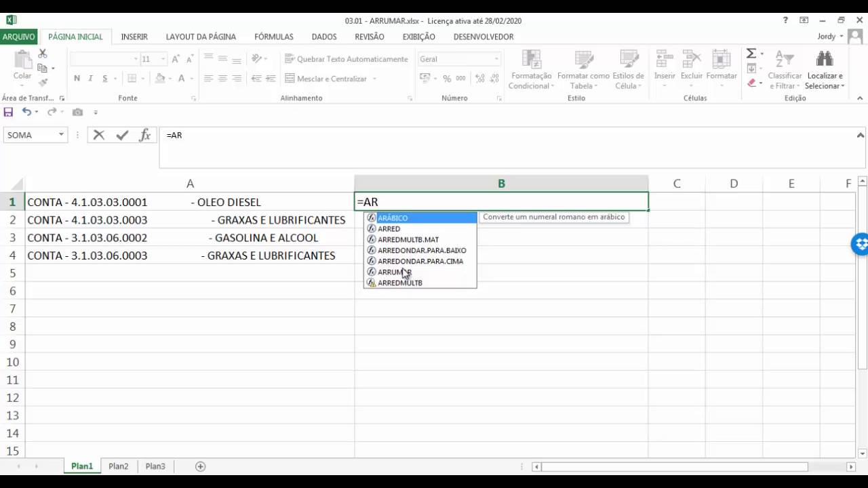Add new sheet with plus button
The height and width of the screenshot is (488, 868).
click(200, 466)
